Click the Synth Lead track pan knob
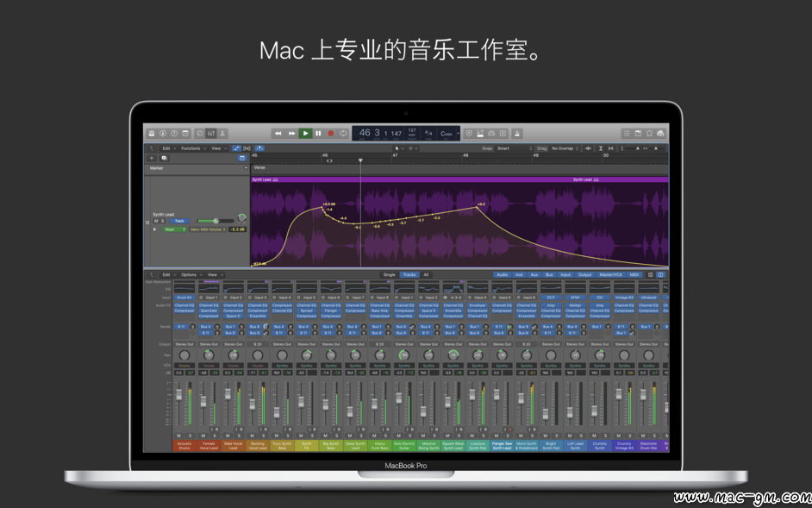The image size is (812, 508). click(x=241, y=218)
